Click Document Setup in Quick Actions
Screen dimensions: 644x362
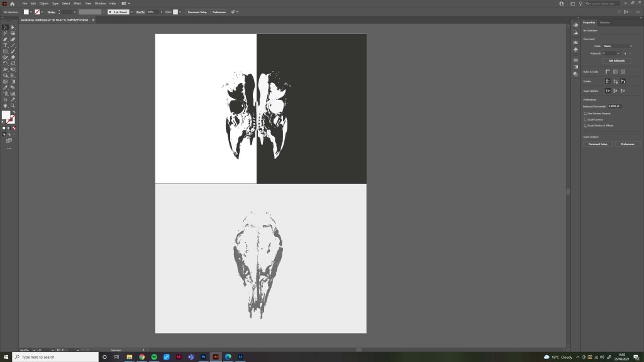click(x=597, y=144)
